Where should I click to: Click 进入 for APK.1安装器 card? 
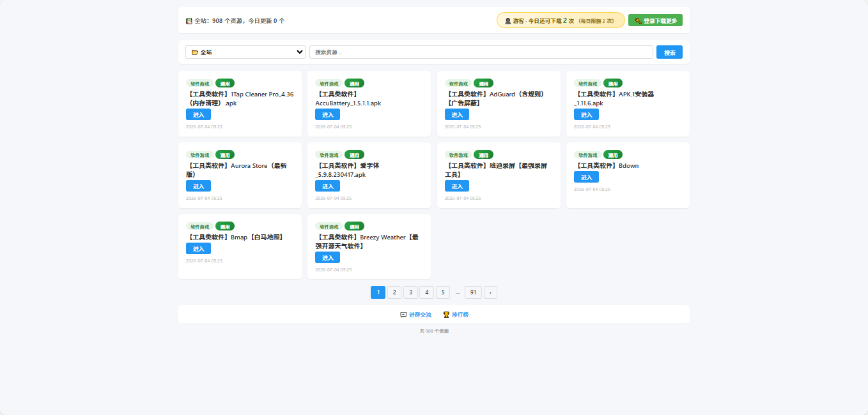point(586,114)
